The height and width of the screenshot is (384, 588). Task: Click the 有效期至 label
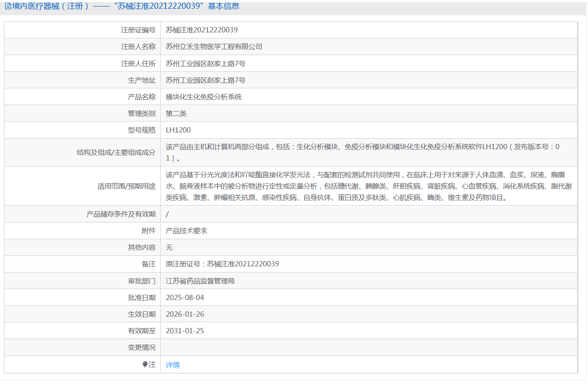[142, 331]
